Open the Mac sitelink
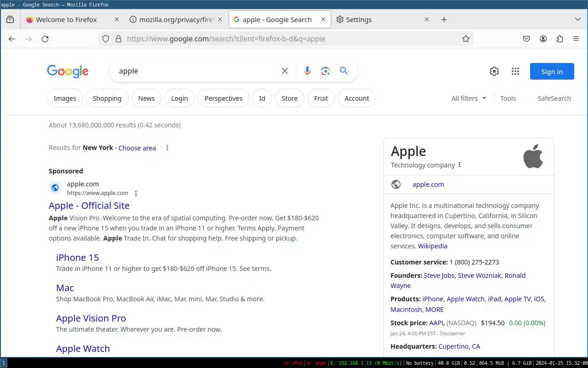 tap(65, 288)
